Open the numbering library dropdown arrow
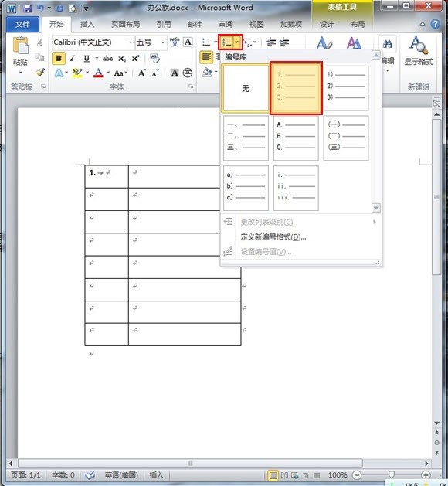 [x=237, y=42]
